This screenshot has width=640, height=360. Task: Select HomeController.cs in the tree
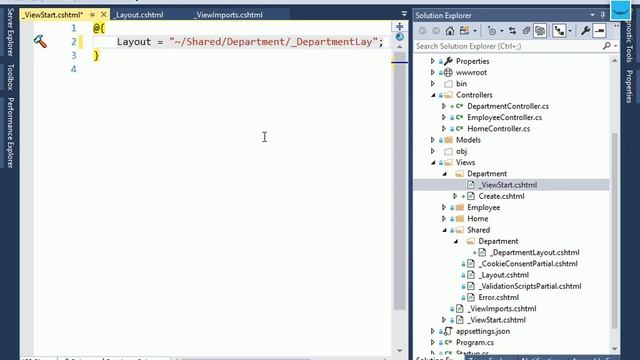tap(498, 129)
